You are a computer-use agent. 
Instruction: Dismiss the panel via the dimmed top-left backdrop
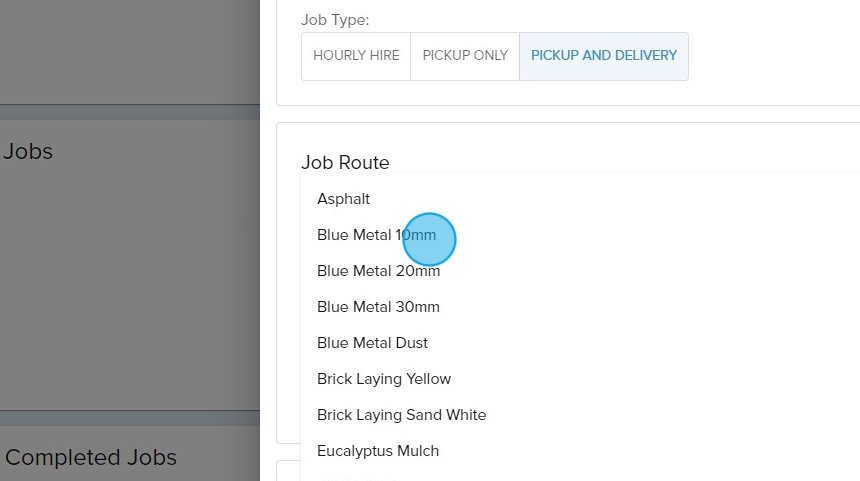coord(120,45)
